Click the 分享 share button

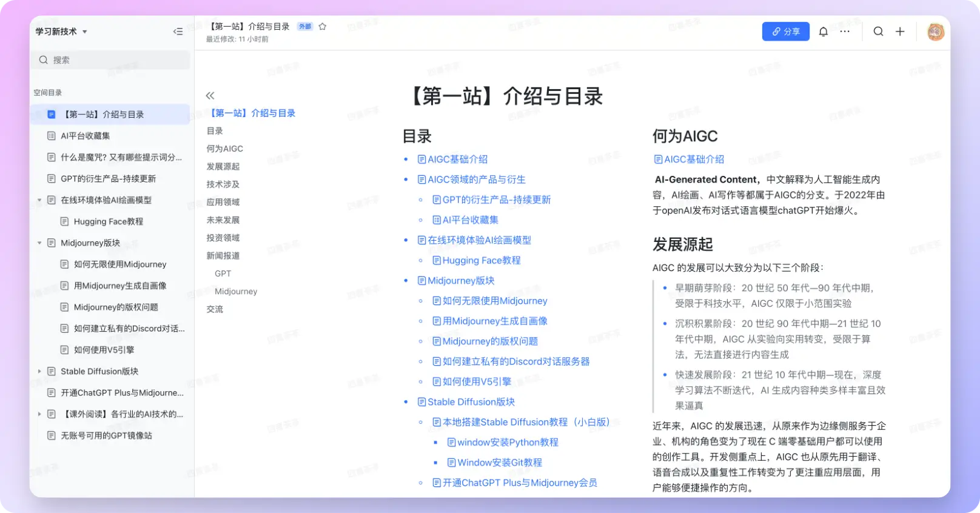pos(785,32)
